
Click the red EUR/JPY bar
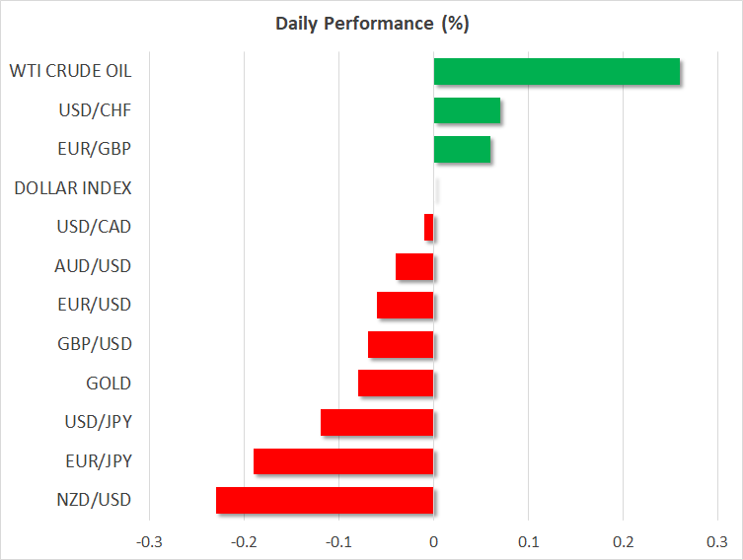point(343,461)
